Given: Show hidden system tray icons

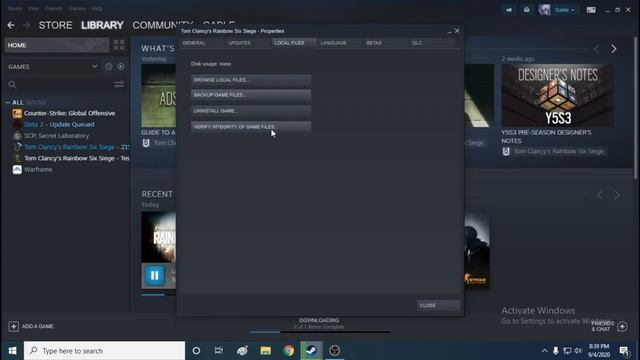Looking at the screenshot, I should pos(544,351).
